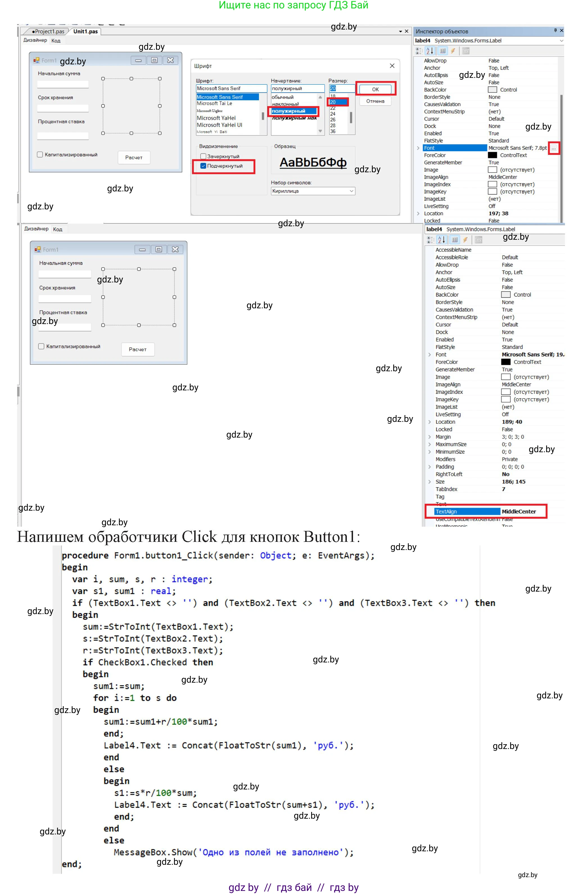The height and width of the screenshot is (894, 588).
Task: Tick Капитализированный checkbox in the upper form
Action: click(40, 154)
